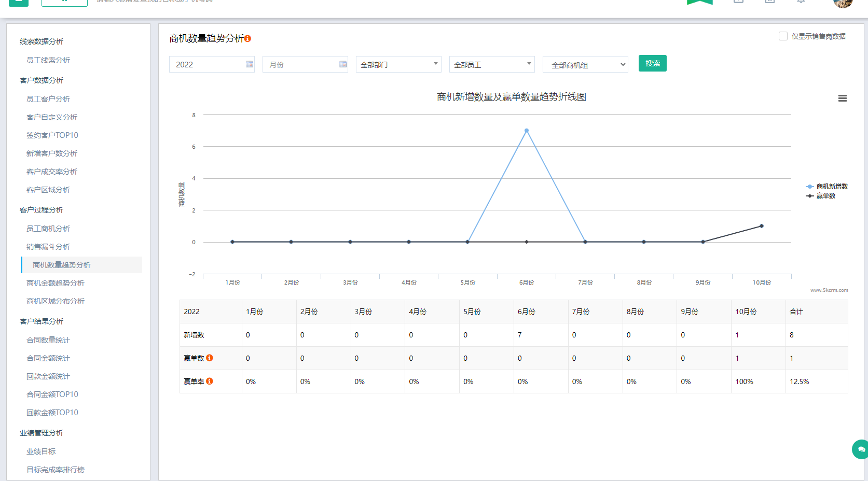
Task: Open the 销售漏斗分析 page from sidebar
Action: pos(48,246)
